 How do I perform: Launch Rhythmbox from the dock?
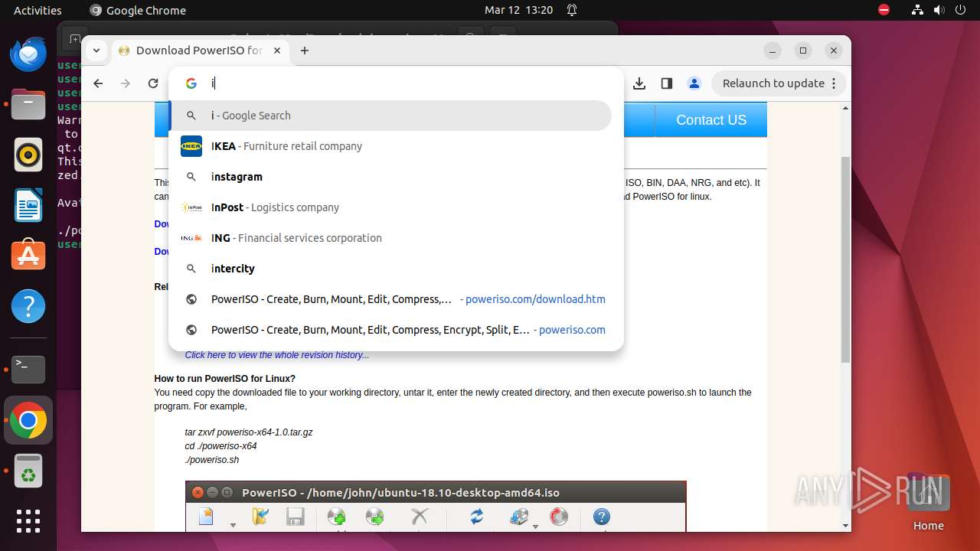coord(28,155)
